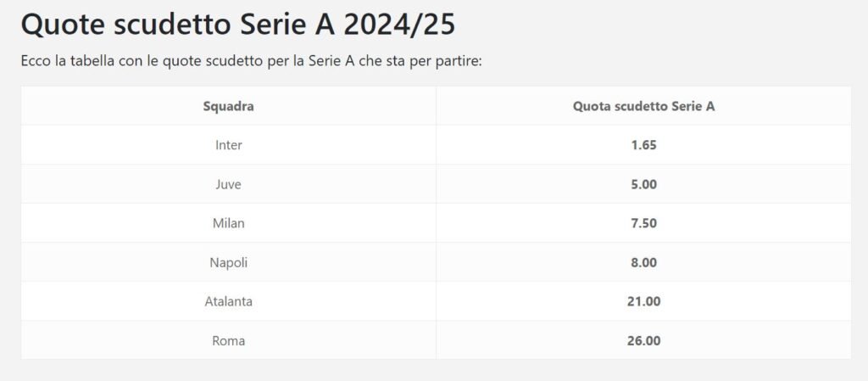Click the Squadra column header
Screen dimensions: 868x381
click(x=228, y=106)
